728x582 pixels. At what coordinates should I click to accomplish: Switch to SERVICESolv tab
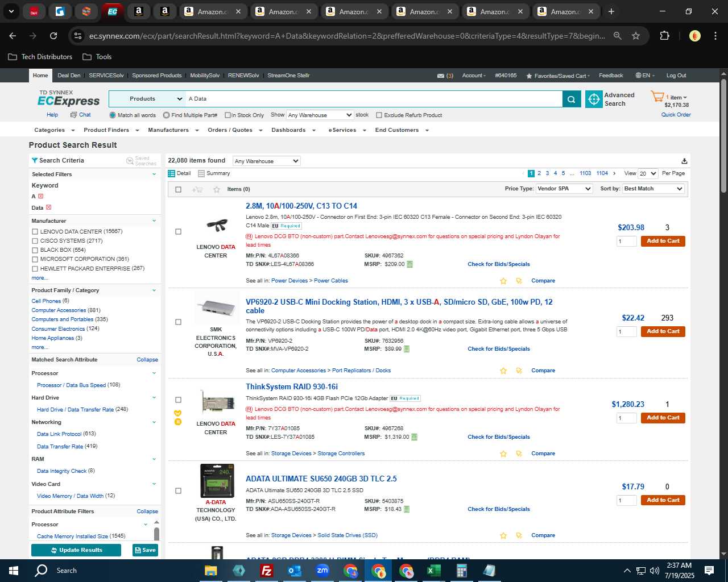106,76
